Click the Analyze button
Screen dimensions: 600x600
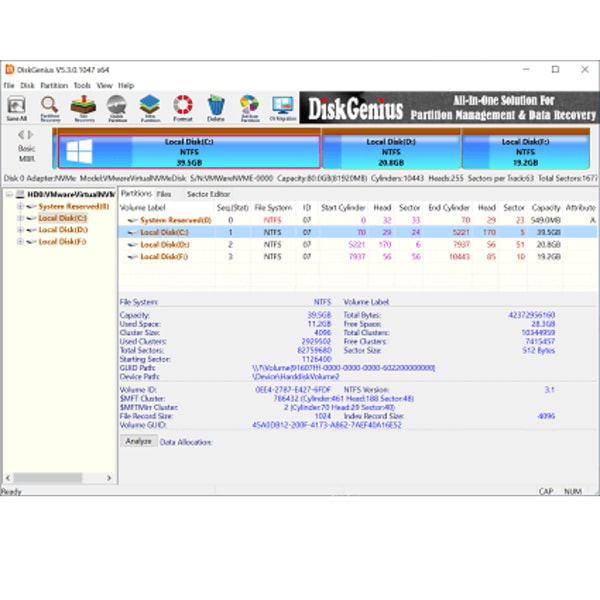[139, 441]
